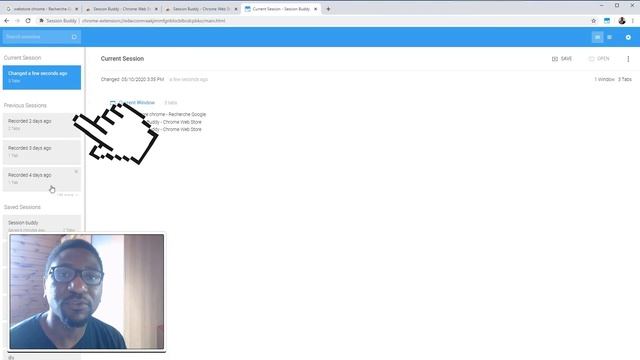This screenshot has height=360, width=640.
Task: Select the 'Recorded 3 days ago' session
Action: coord(42,152)
